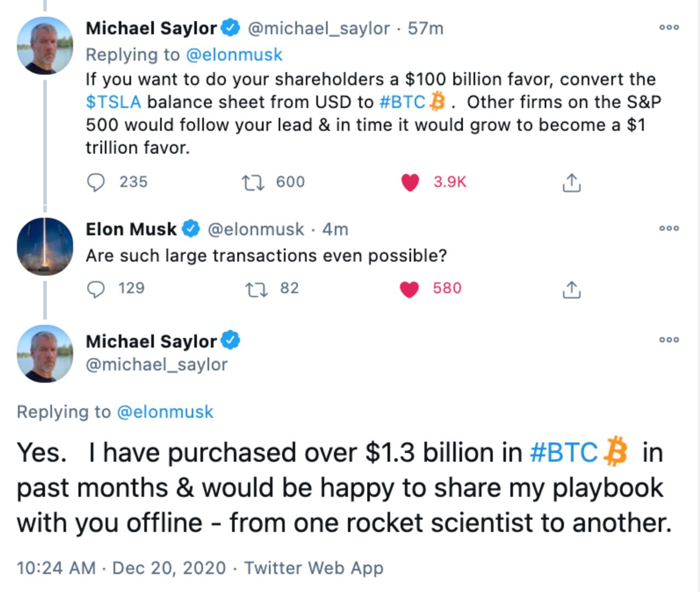Toggle like on Elon Musk's tweet

(x=410, y=289)
